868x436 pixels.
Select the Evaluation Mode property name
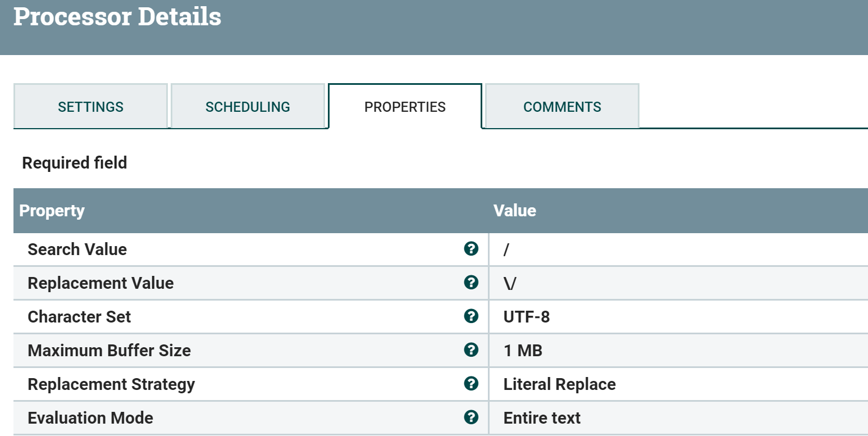pyautogui.click(x=90, y=418)
